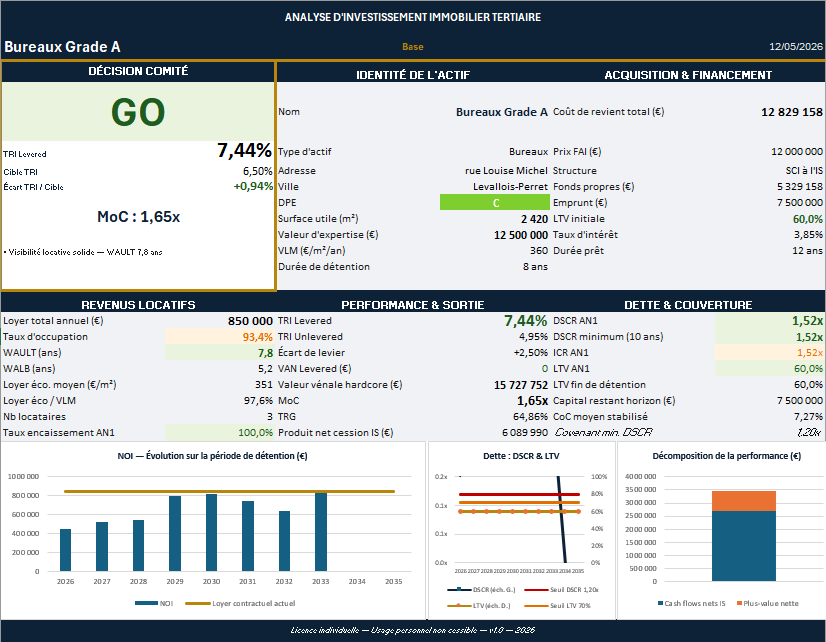Select the TRI Levered 7,44% value in Décision Comité

coord(244,151)
